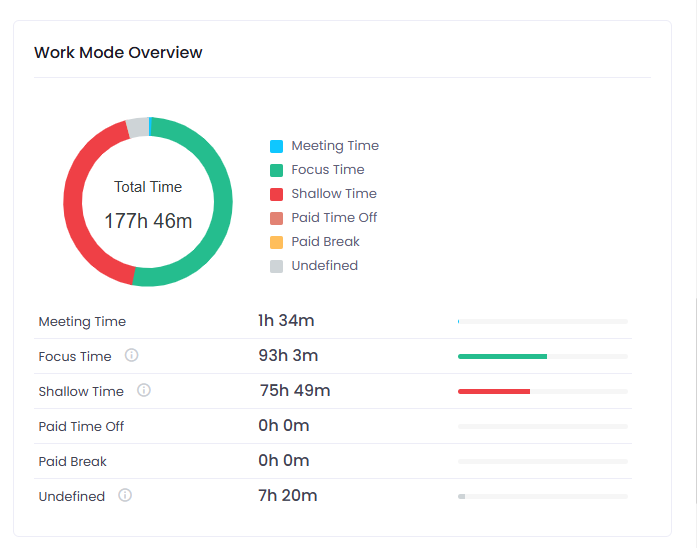
Task: Click the Total Time value 177h 46m
Action: tap(148, 221)
